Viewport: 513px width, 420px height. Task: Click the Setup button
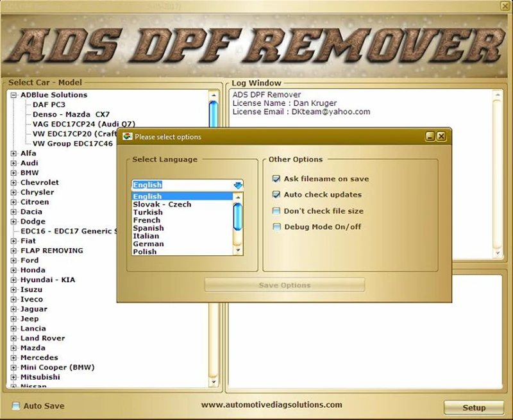coord(474,408)
